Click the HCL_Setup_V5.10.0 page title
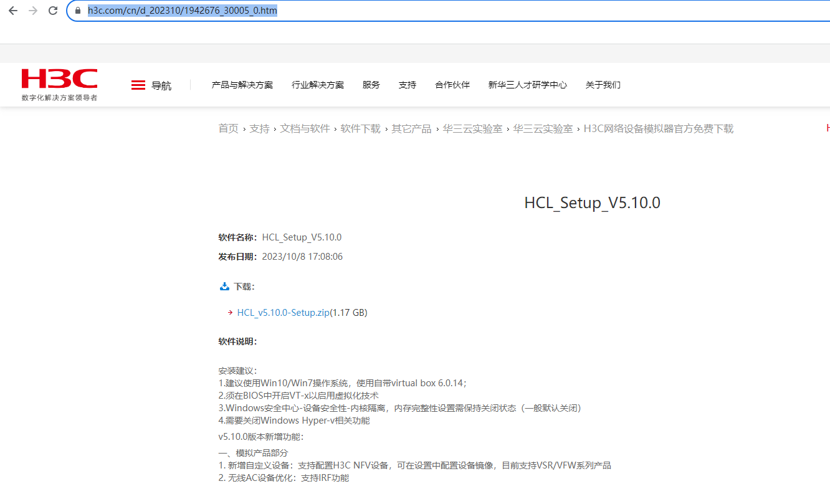This screenshot has width=830, height=504. tap(592, 203)
